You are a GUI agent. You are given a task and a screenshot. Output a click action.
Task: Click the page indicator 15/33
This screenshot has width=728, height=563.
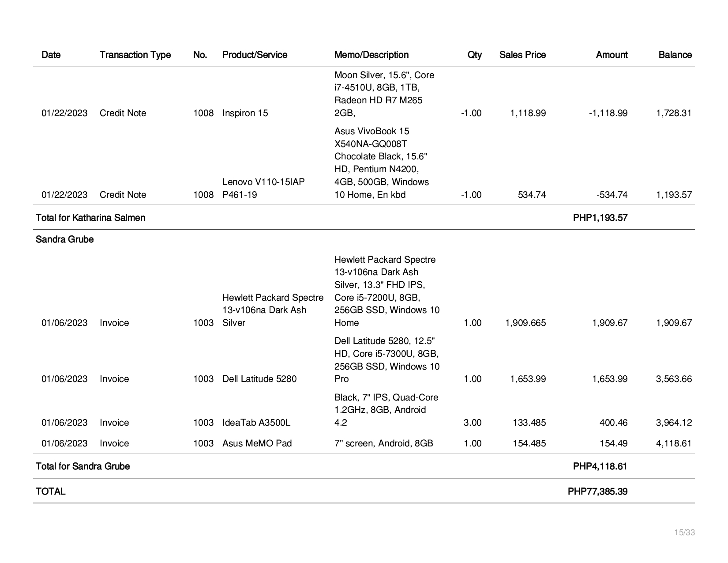(x=684, y=533)
